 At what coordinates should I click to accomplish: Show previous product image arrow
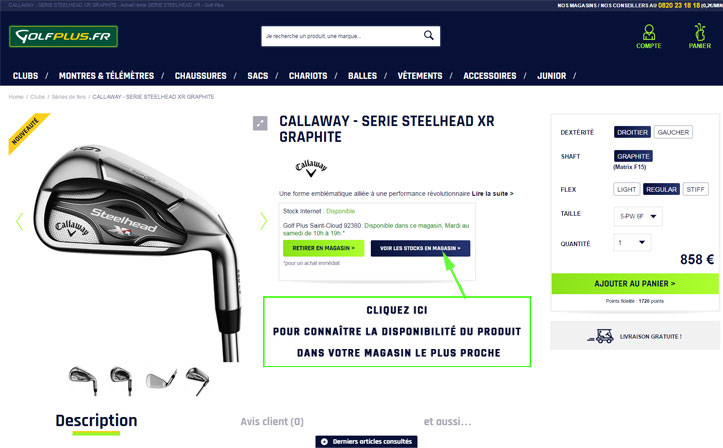click(x=19, y=221)
